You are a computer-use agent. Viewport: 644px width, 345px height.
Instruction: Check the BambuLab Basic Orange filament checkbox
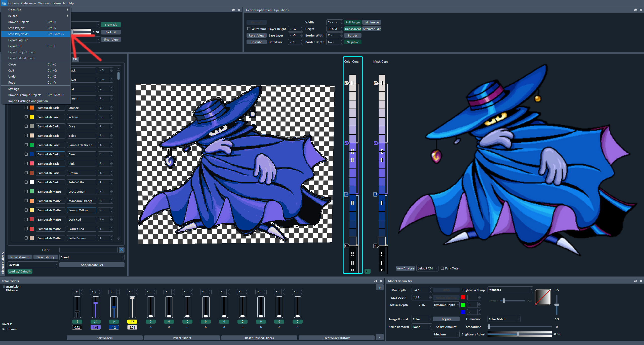click(26, 108)
